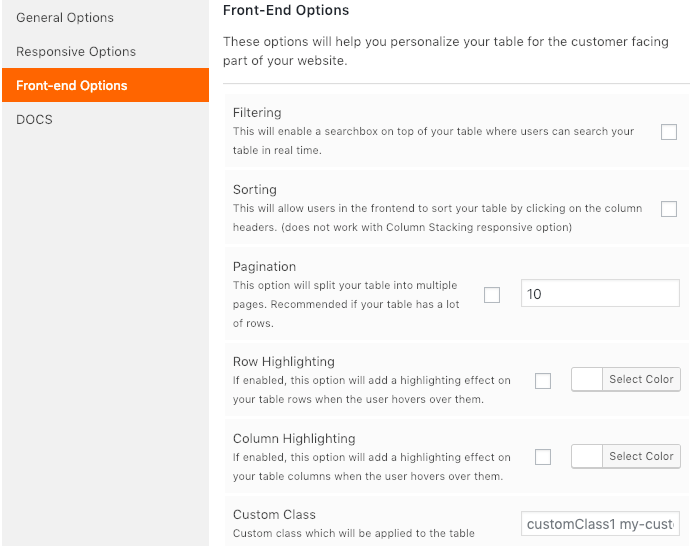Click the Custom Class label text

coord(274,515)
